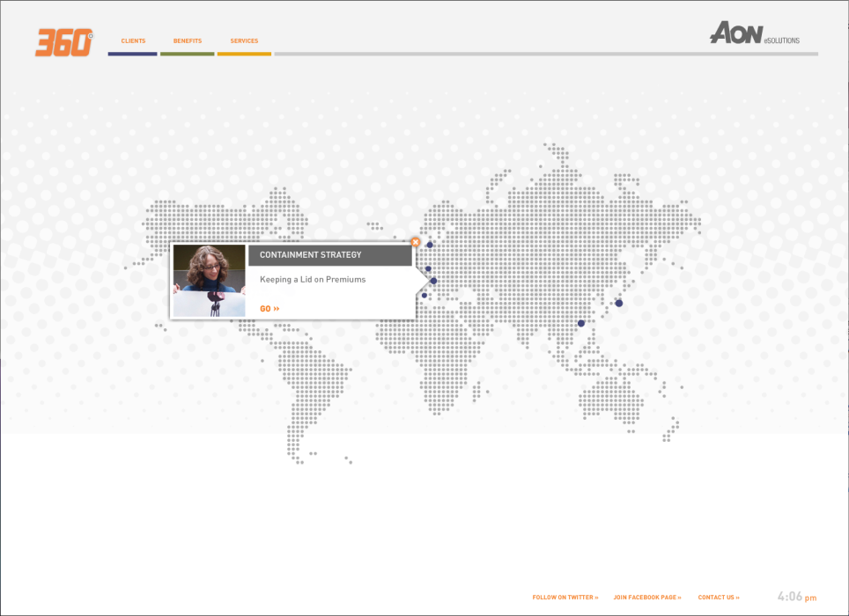Click the woman's photo thumbnail in the popup
The width and height of the screenshot is (849, 616).
click(210, 281)
